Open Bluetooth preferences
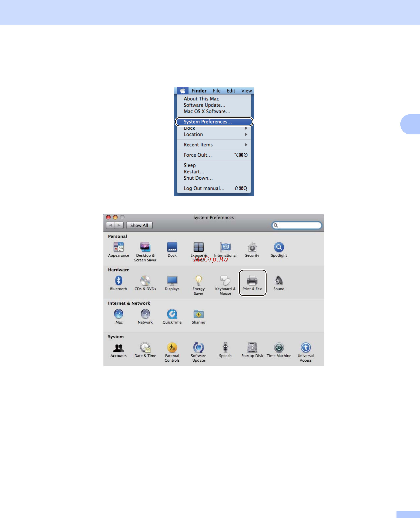 (x=118, y=283)
